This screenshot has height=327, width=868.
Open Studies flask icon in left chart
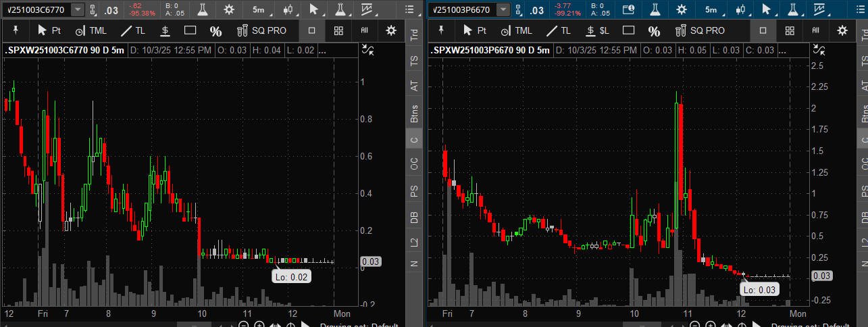pyautogui.click(x=201, y=9)
